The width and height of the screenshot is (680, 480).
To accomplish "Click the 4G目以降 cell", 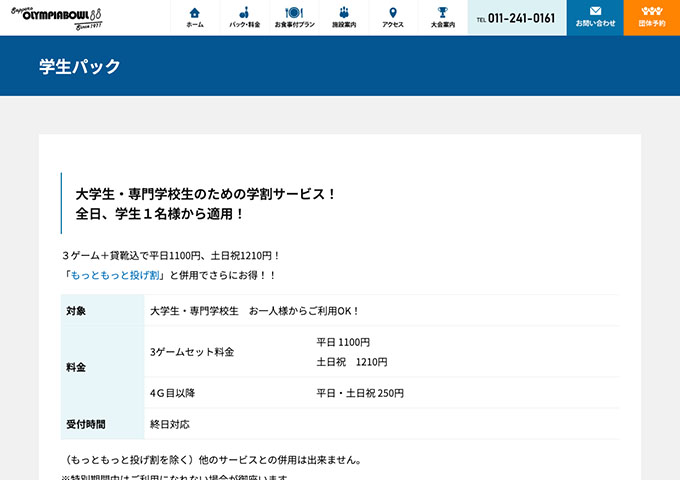I will coord(173,393).
